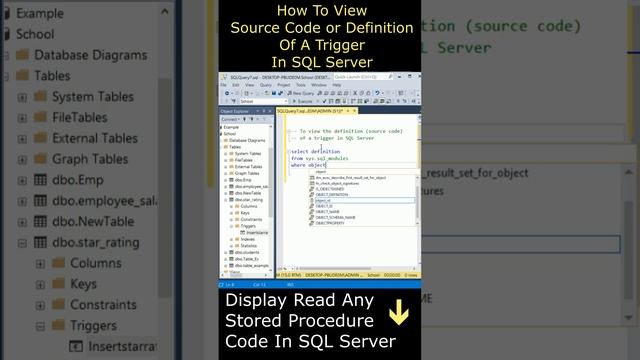Screen dimensions: 640x360
Task: Click the Ln 8 status bar entry
Action: (229, 284)
